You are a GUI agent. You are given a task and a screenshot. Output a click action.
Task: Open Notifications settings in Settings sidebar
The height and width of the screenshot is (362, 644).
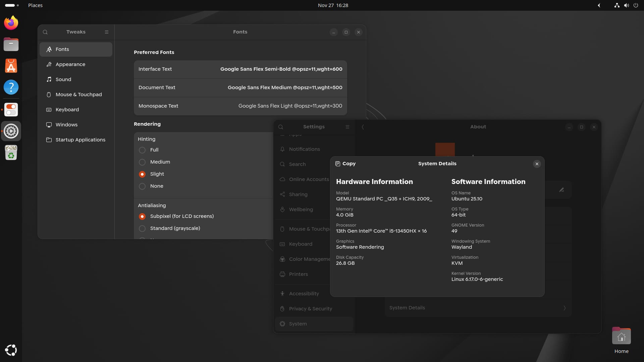[304, 149]
